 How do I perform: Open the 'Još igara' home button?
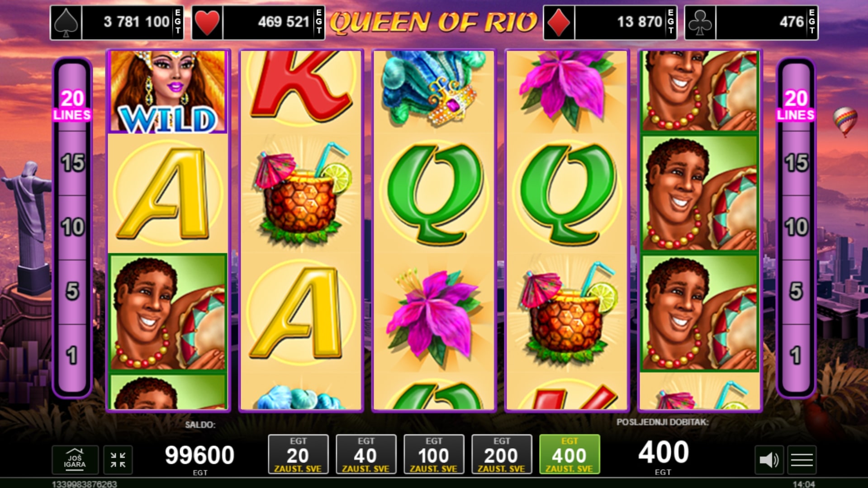[75, 460]
